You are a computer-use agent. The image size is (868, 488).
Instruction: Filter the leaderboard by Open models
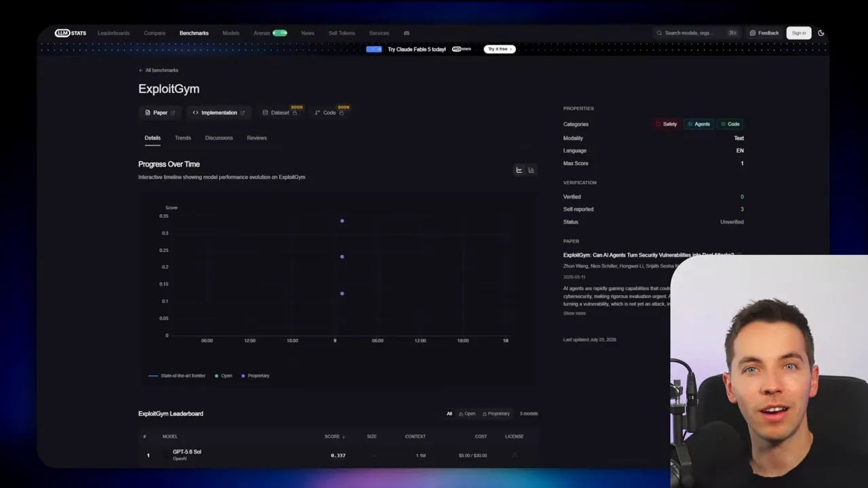tap(467, 413)
